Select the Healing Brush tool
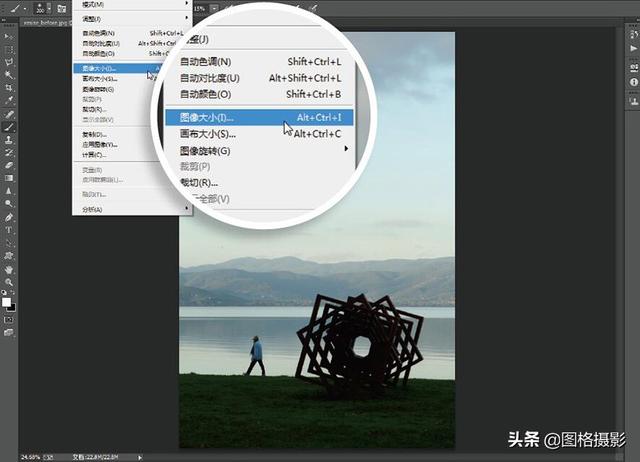This screenshot has width=640, height=462. (9, 114)
